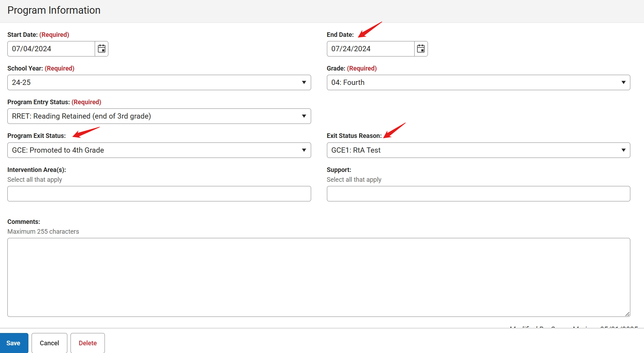This screenshot has width=644, height=353.
Task: Click the Start Date text field
Action: pos(51,49)
